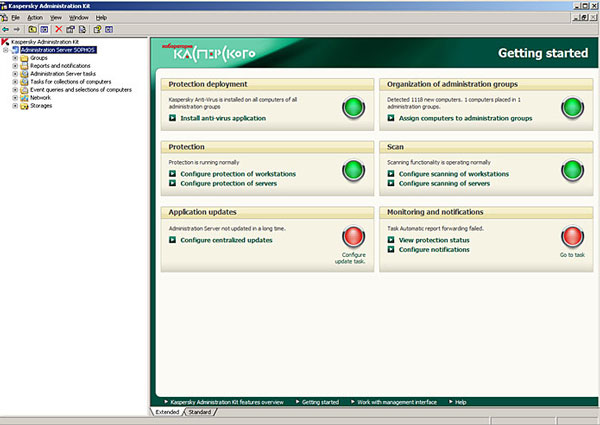Switch to the Standard tab

pos(200,412)
